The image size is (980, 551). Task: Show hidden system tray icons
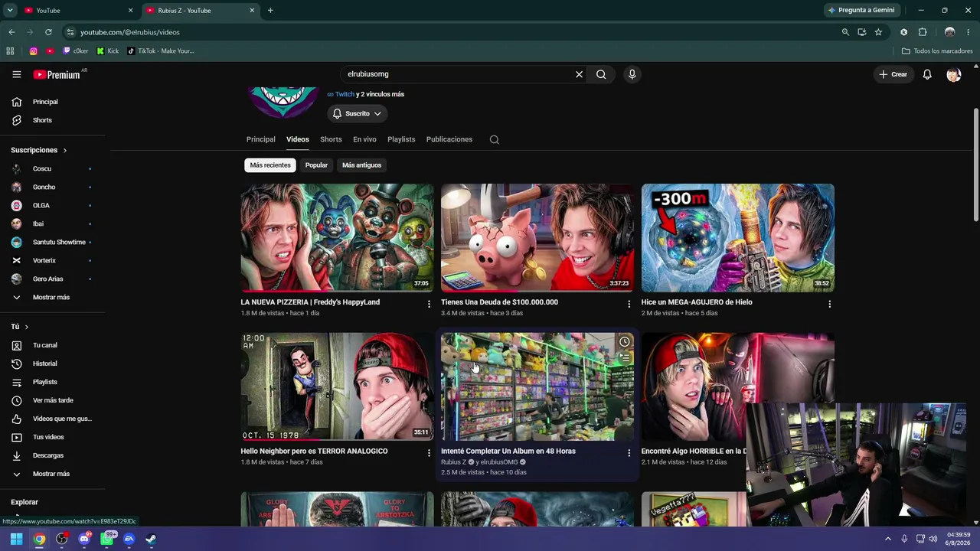(887, 539)
